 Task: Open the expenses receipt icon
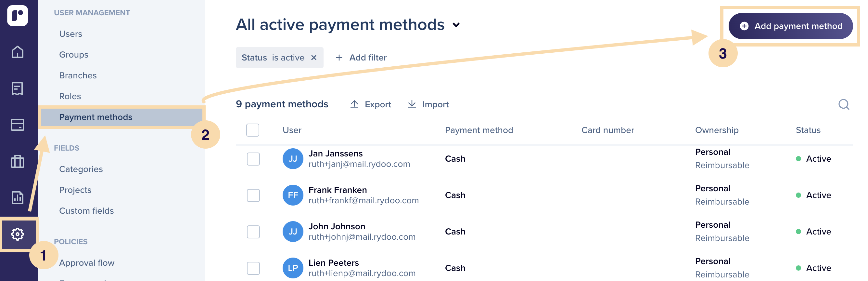[18, 88]
